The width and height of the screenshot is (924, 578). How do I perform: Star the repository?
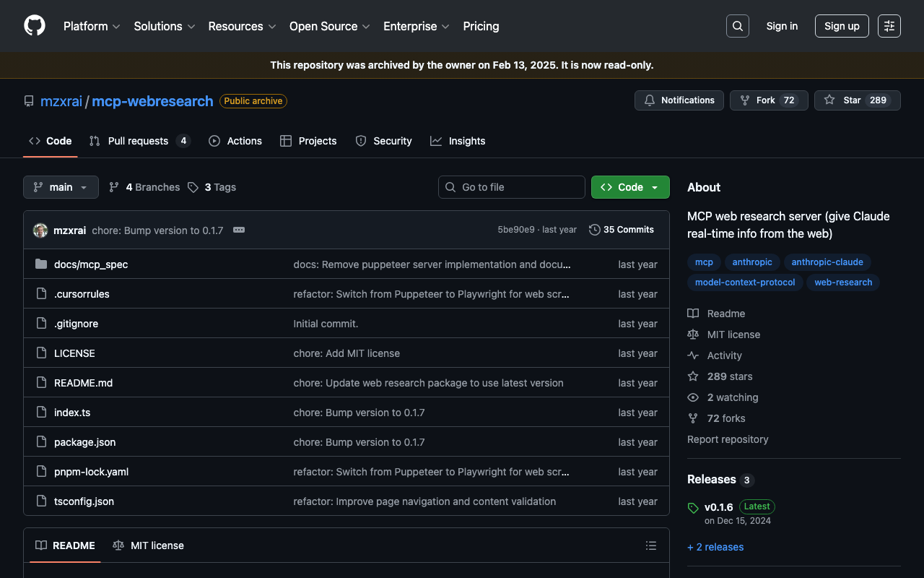(857, 100)
